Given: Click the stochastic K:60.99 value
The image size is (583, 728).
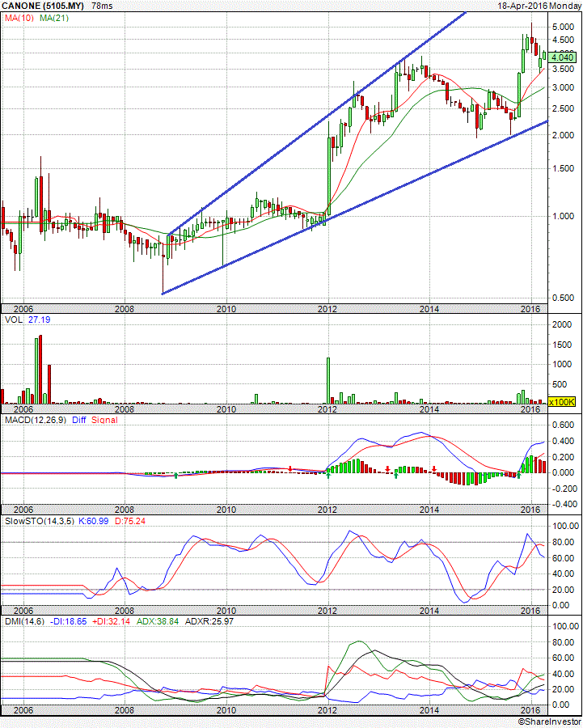Looking at the screenshot, I should tap(93, 521).
